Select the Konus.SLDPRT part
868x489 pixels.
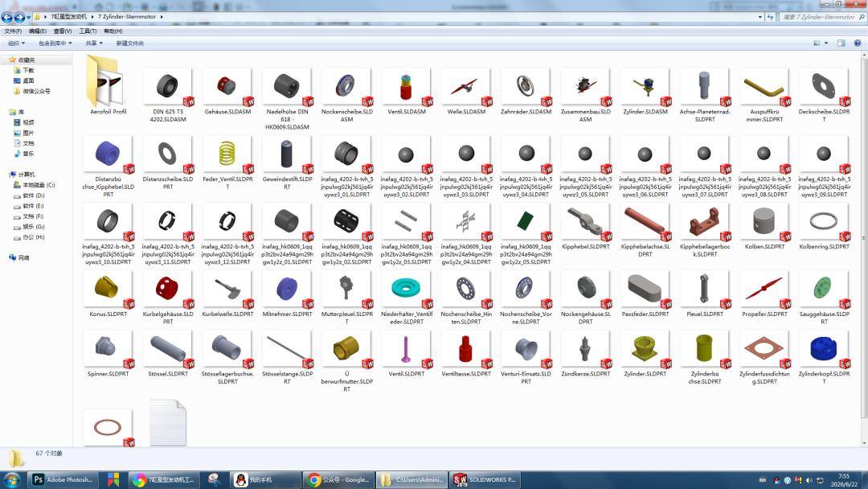(108, 294)
